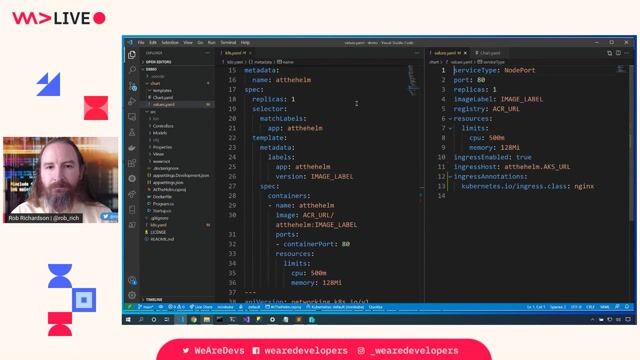Open the Source Control view with badge
The image size is (640, 360).
coord(132,86)
